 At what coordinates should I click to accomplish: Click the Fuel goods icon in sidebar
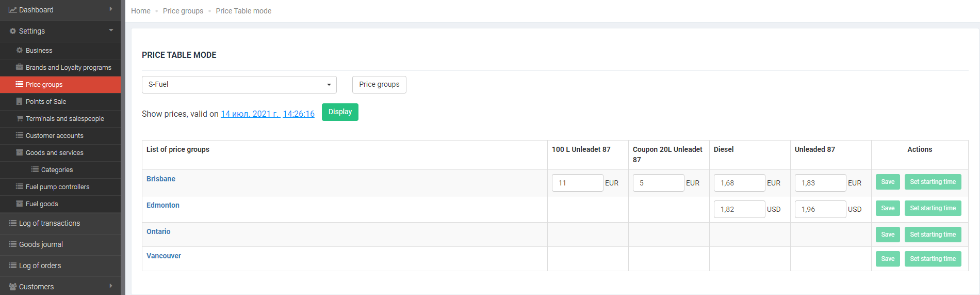click(x=20, y=204)
